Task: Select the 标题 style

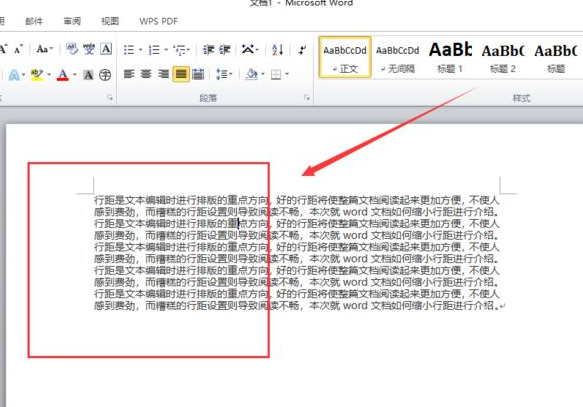Action: click(556, 57)
